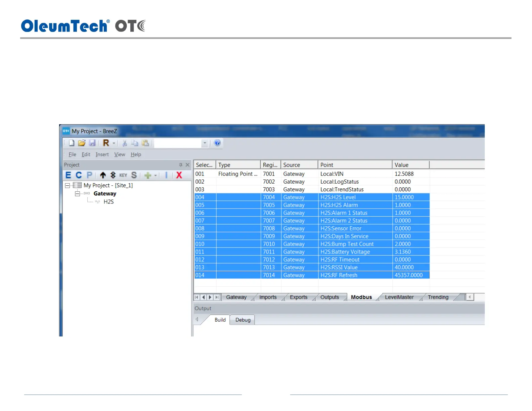
Task: Open the View menu
Action: [x=120, y=154]
